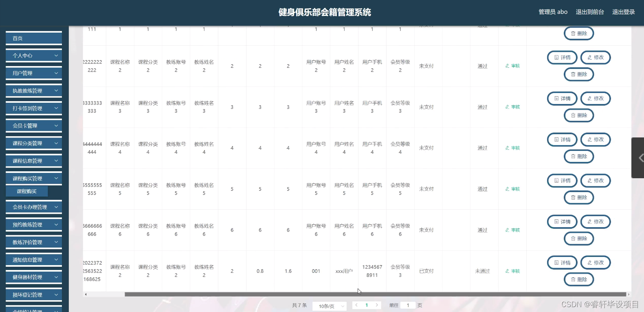Click 退出到前台 in the header
This screenshot has width=644, height=312.
pos(589,12)
